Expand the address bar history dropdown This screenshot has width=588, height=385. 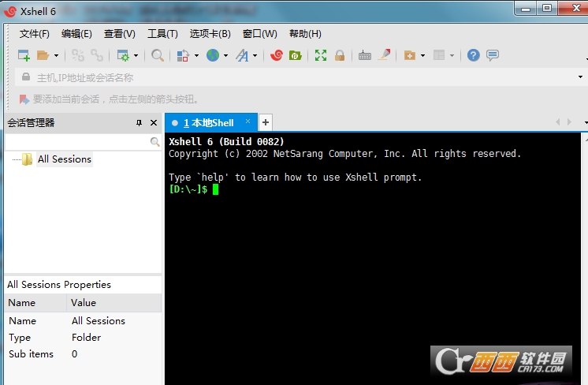tap(580, 77)
